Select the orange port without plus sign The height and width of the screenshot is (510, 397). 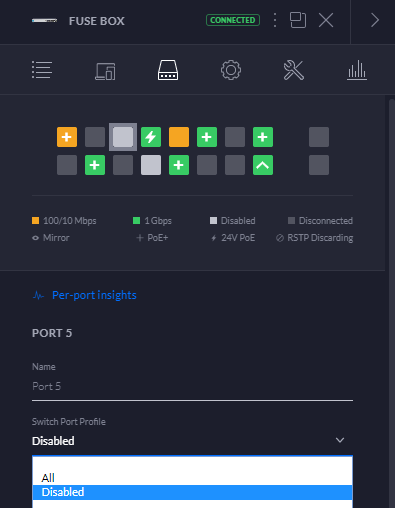tap(179, 137)
